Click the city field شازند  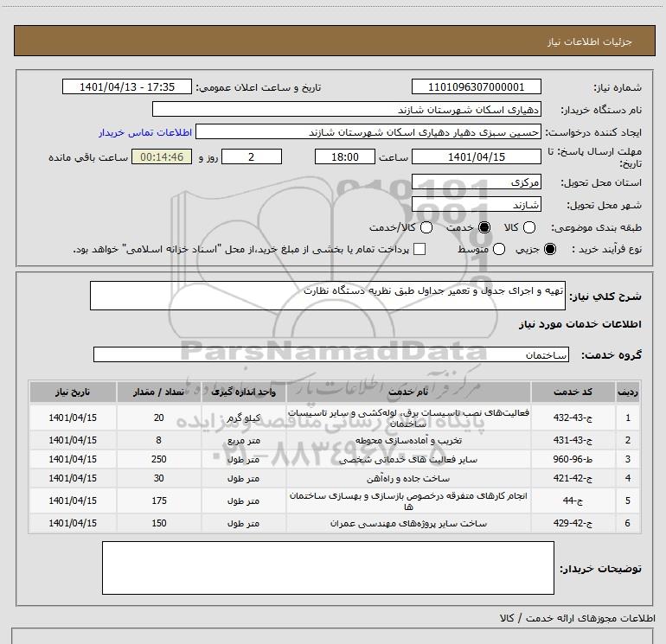point(476,205)
